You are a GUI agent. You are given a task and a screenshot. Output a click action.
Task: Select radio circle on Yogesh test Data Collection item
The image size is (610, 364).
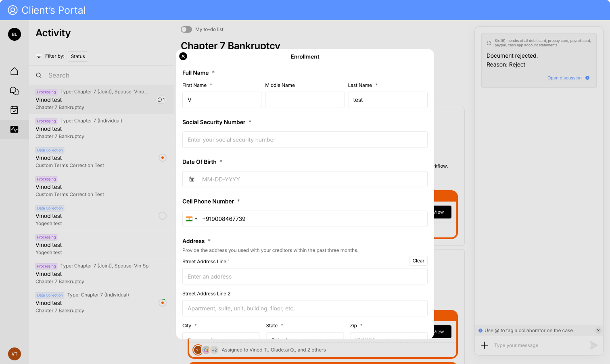(x=163, y=216)
